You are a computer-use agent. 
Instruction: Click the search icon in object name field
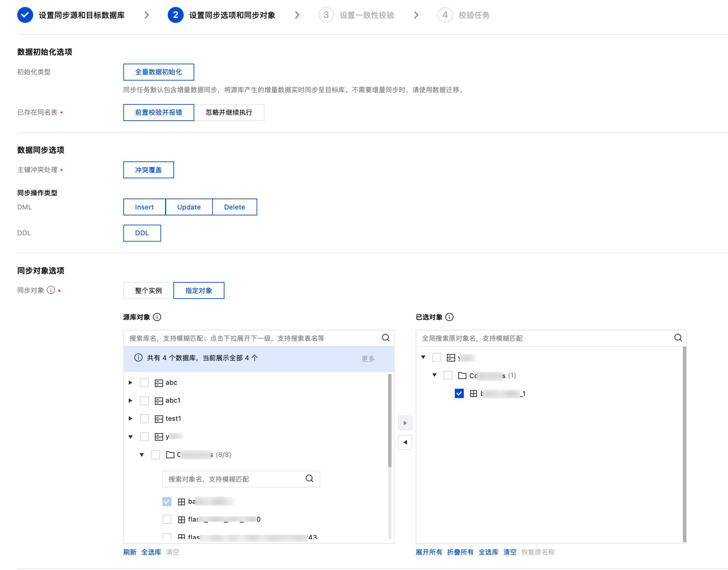coord(309,479)
